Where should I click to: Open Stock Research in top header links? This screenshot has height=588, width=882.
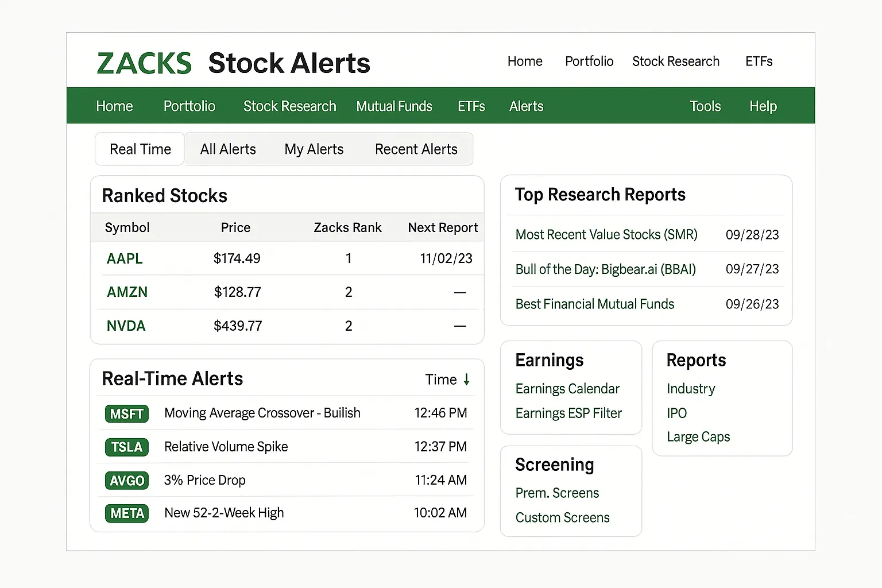click(x=676, y=61)
